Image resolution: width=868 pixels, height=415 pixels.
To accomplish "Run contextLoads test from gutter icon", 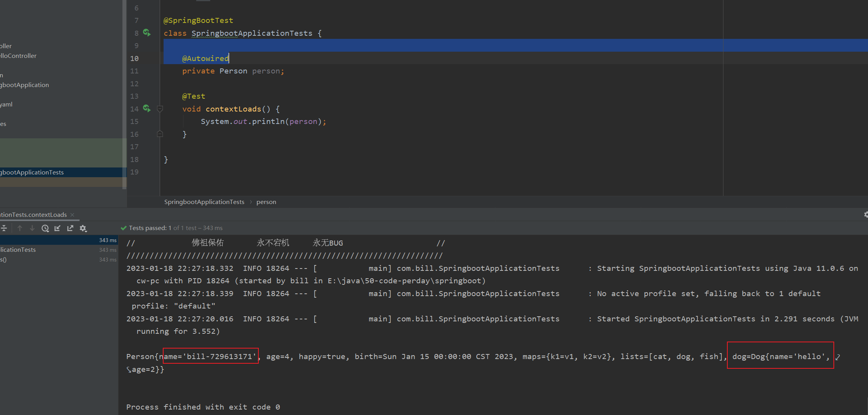I will (146, 108).
